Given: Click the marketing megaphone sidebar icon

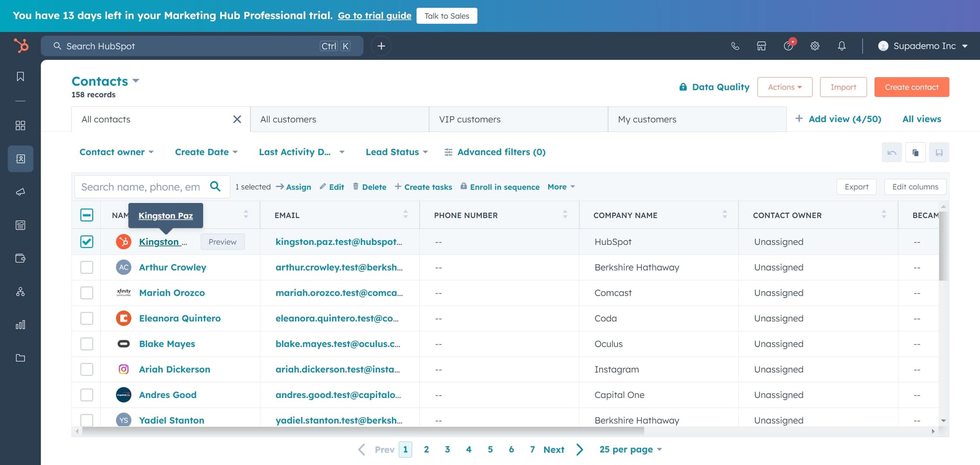Looking at the screenshot, I should [x=20, y=192].
